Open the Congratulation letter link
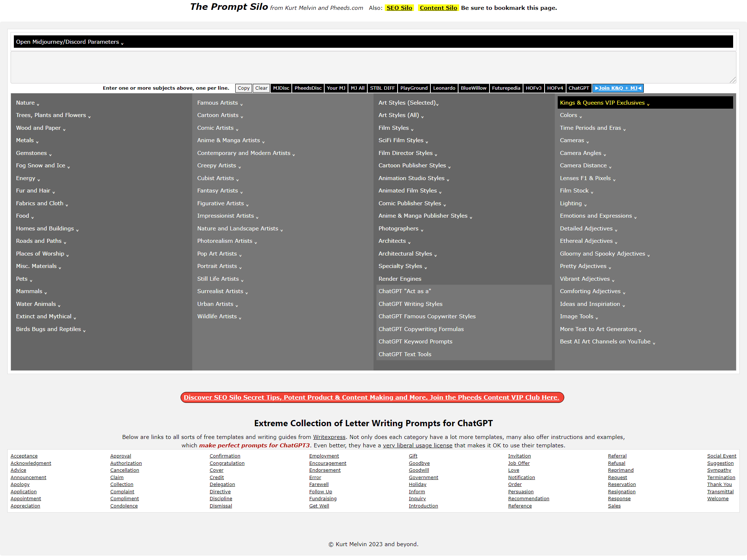The image size is (747, 560). pos(227,463)
